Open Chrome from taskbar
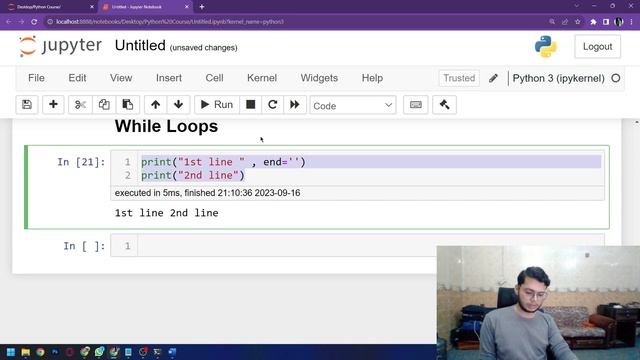Screen dimensions: 640x360 [x=40, y=352]
